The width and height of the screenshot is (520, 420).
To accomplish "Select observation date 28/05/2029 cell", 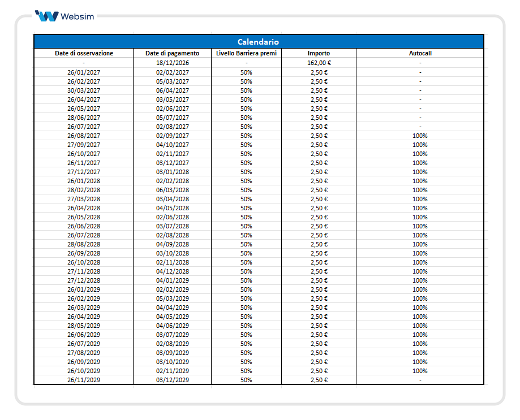I will tap(84, 326).
